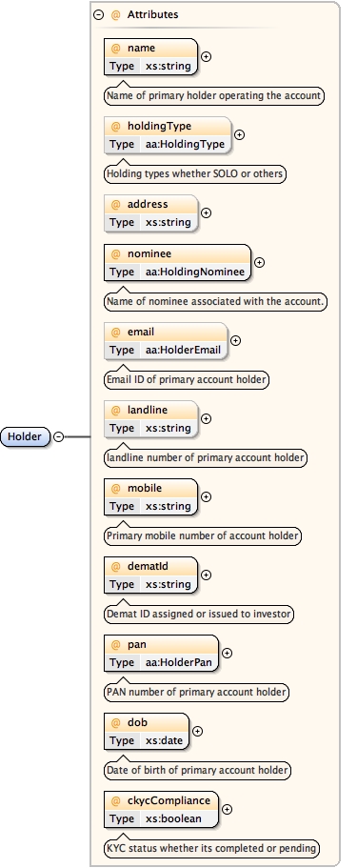The image size is (357, 868).
Task: Select the Holder element box
Action: coord(25,436)
